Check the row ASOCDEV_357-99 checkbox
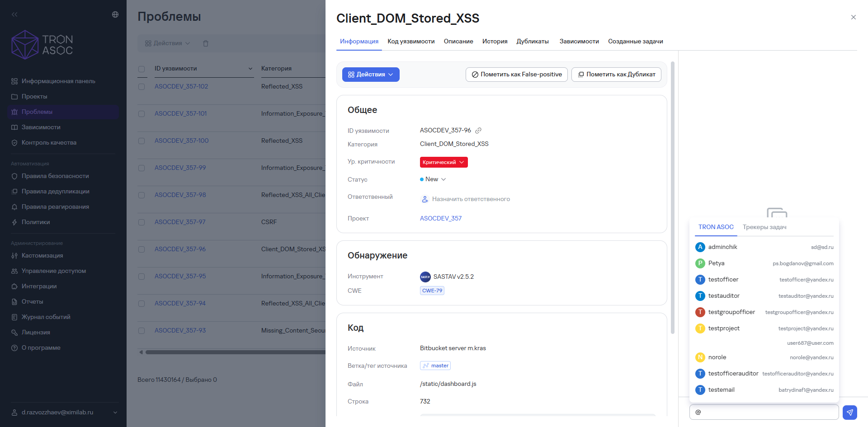This screenshot has width=868, height=427. pos(142,168)
